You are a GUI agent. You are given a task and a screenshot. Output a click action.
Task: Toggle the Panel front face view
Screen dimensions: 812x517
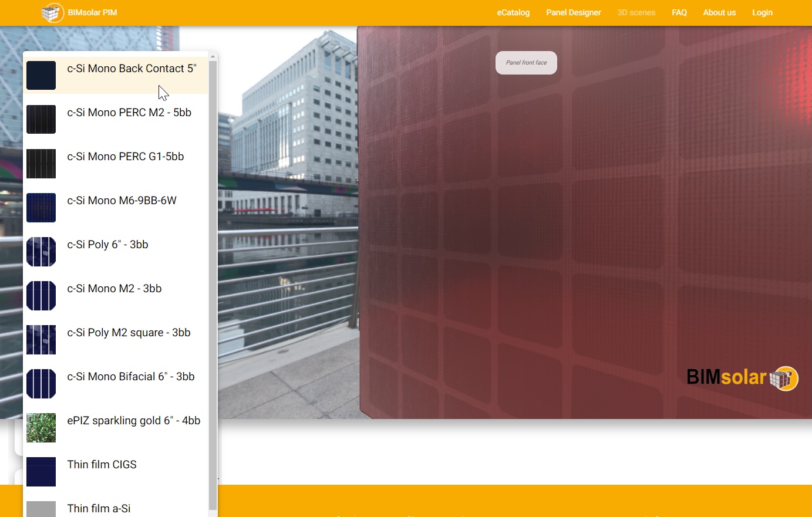[526, 62]
